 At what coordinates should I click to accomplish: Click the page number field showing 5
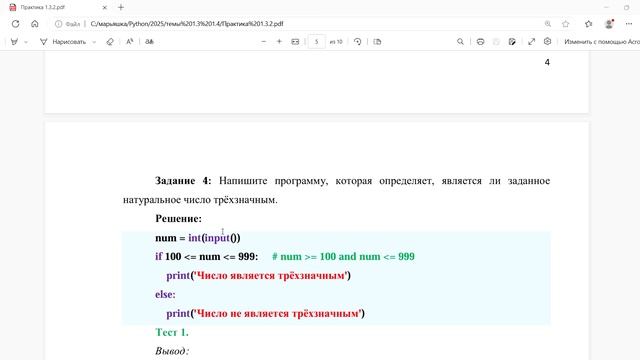pyautogui.click(x=316, y=42)
